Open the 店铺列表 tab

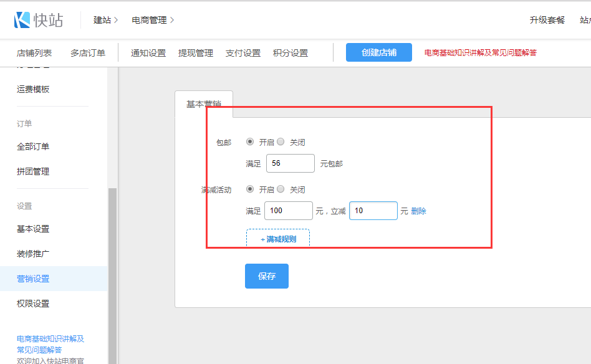34,53
